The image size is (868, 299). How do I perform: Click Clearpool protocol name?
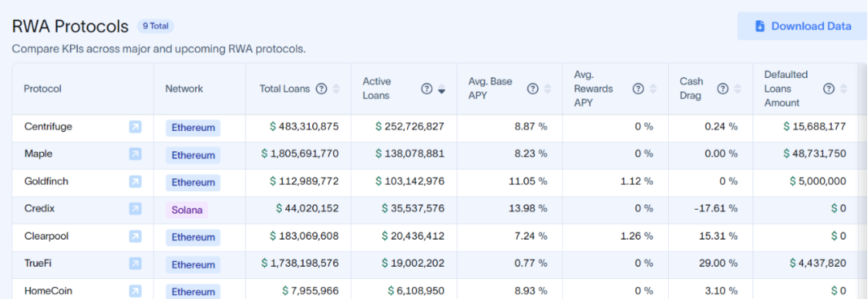click(47, 236)
